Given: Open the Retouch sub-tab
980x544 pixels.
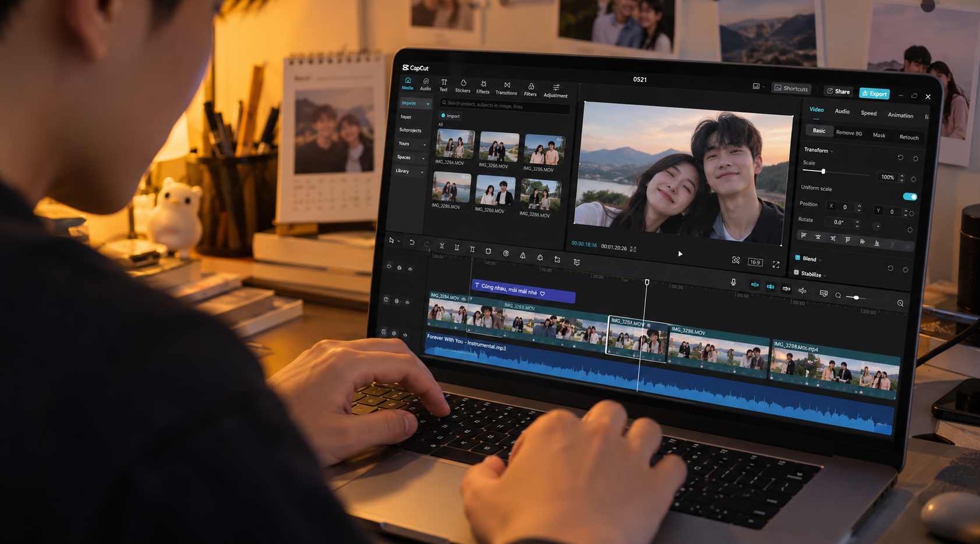Looking at the screenshot, I should (x=909, y=137).
